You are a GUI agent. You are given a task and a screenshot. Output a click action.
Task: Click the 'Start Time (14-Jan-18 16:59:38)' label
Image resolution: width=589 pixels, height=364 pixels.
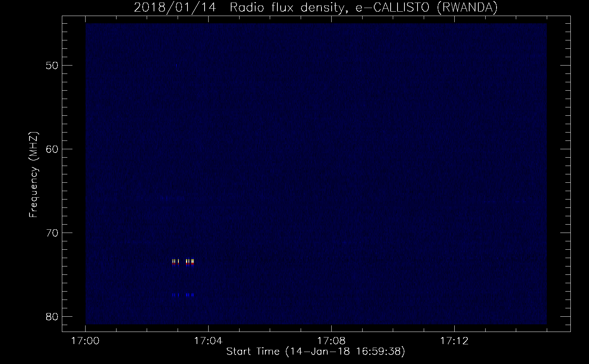click(316, 352)
